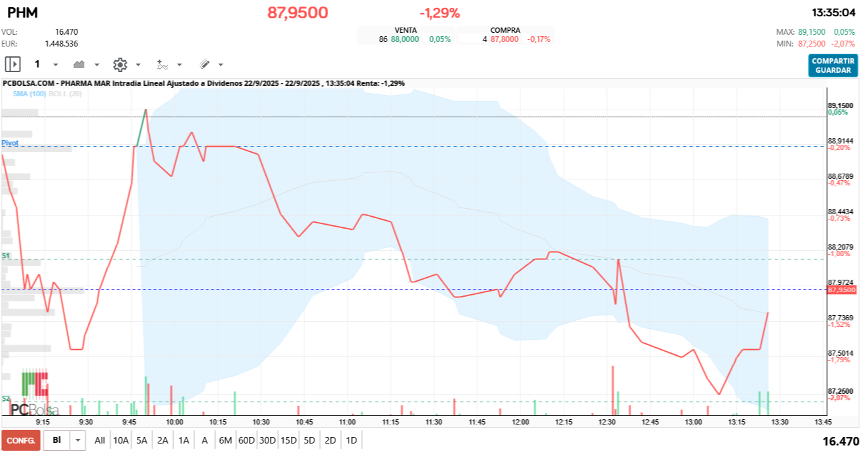Expand the dropdown arrow beside the gear
The height and width of the screenshot is (454, 868).
(x=138, y=64)
